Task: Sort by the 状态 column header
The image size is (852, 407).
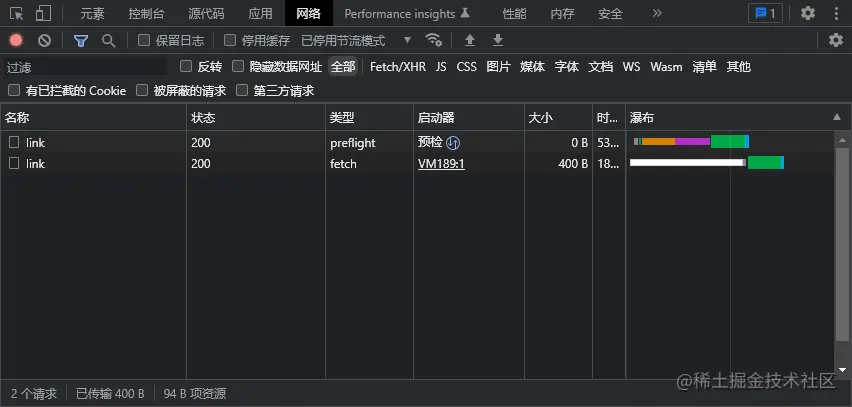Action: (x=256, y=117)
